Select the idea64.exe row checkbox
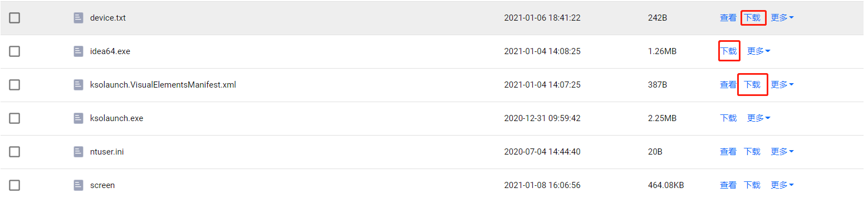 tap(14, 51)
